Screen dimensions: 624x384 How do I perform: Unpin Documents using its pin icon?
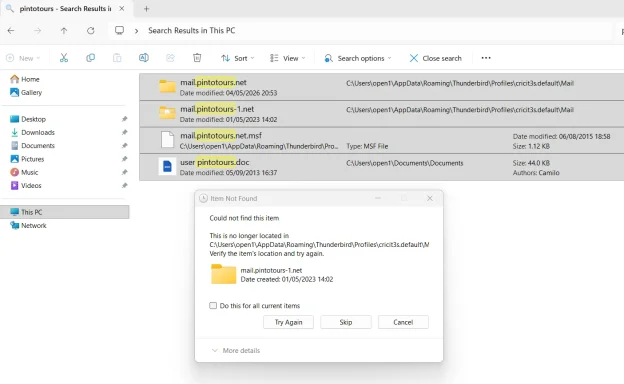pos(125,146)
